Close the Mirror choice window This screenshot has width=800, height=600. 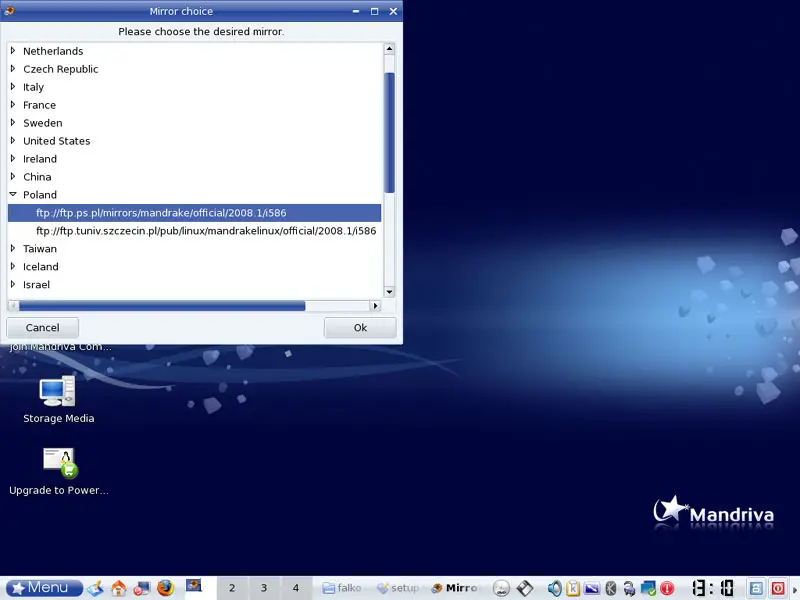click(x=393, y=11)
